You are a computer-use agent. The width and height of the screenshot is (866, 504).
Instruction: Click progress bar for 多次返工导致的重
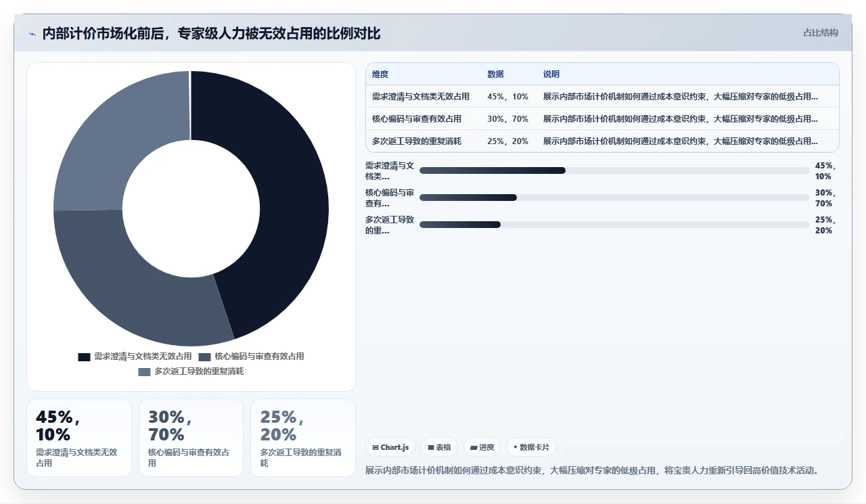pos(614,225)
